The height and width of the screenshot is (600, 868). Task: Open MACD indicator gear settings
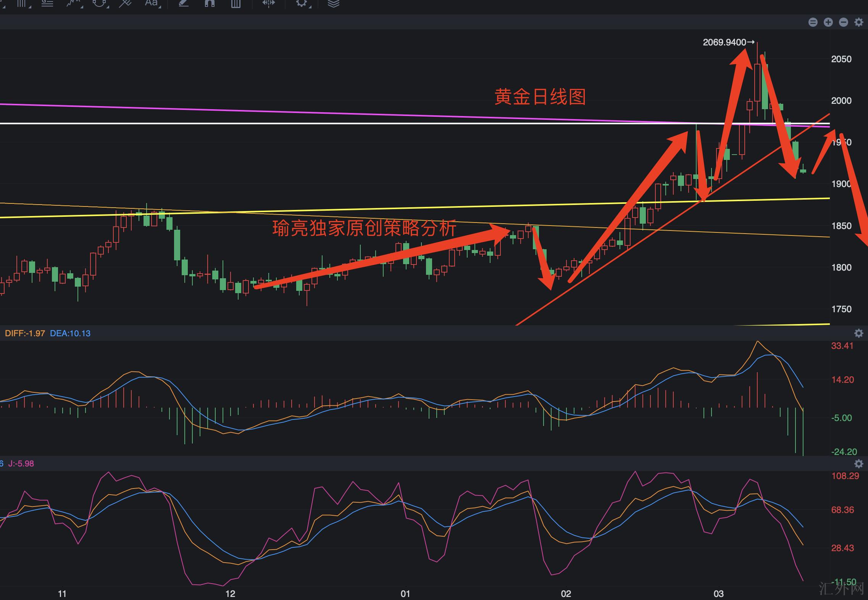tap(858, 333)
